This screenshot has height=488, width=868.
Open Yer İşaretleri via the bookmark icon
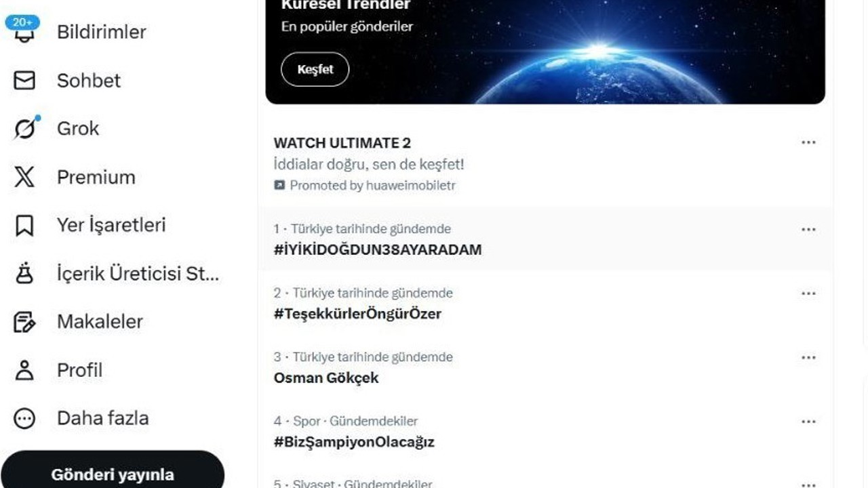coord(26,225)
